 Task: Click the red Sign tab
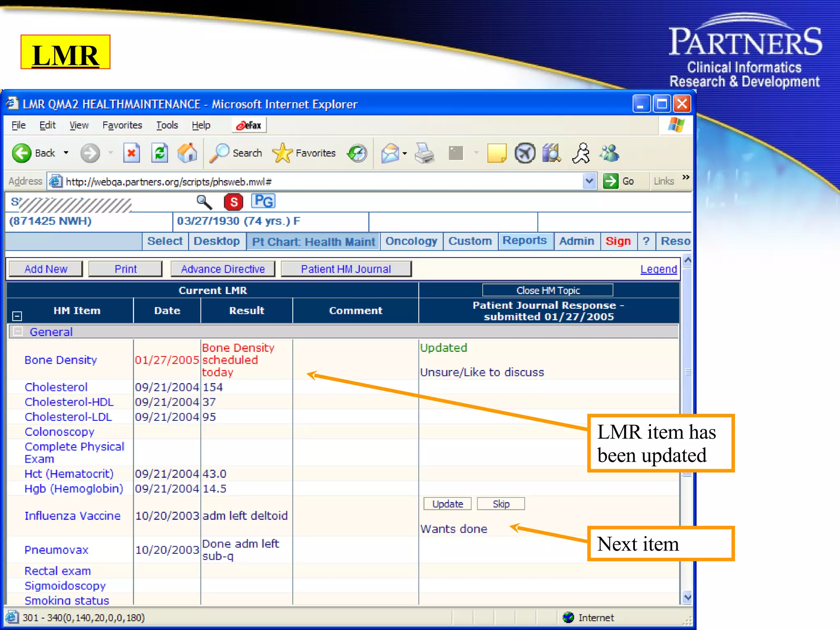[x=618, y=241]
